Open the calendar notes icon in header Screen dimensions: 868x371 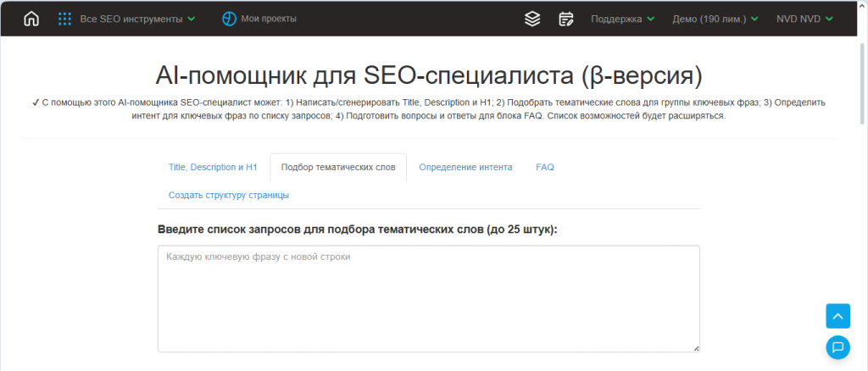566,19
